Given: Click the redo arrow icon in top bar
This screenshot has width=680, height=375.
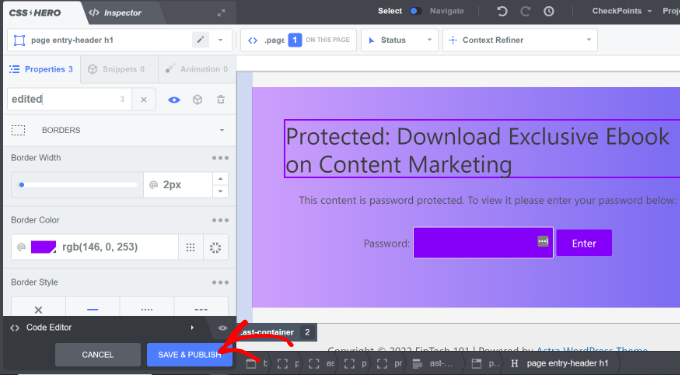Looking at the screenshot, I should (525, 11).
